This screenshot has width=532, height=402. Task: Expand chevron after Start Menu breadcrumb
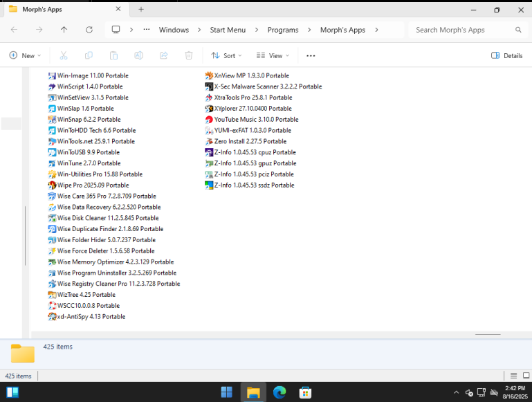tap(257, 30)
